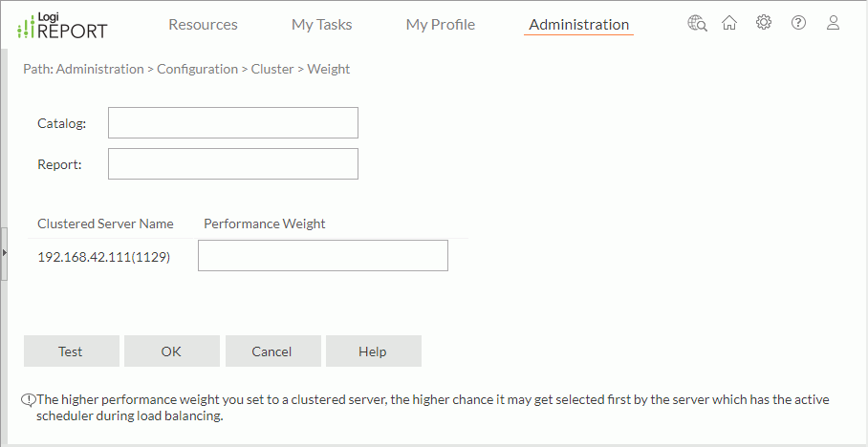Click the info icon beside the note
868x447 pixels.
[x=29, y=400]
